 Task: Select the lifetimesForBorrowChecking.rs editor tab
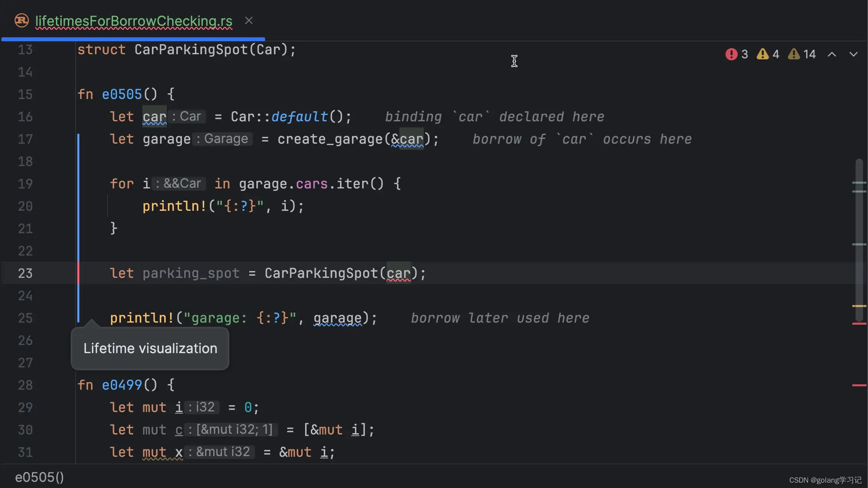[x=134, y=21]
